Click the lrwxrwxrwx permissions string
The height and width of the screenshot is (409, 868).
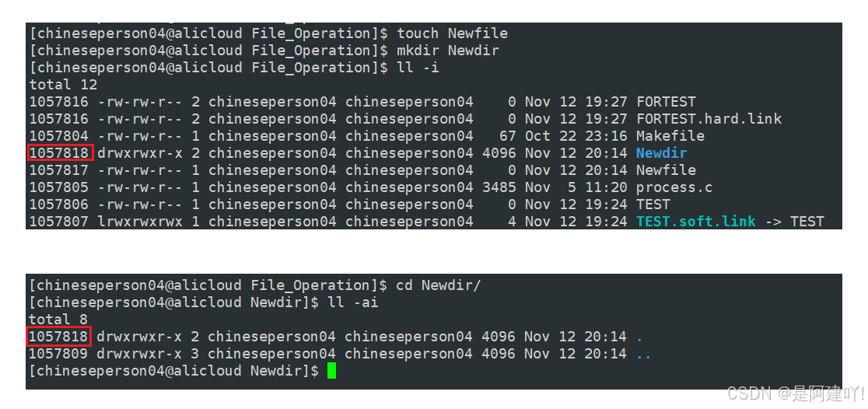coord(139,222)
